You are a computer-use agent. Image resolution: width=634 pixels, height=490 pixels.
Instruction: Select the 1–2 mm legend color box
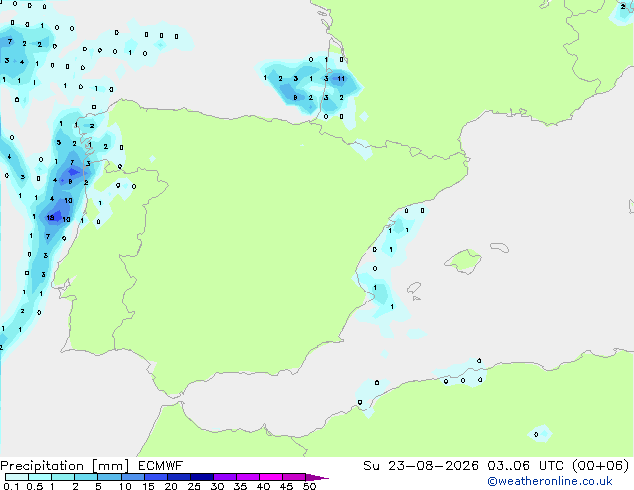pyautogui.click(x=63, y=477)
